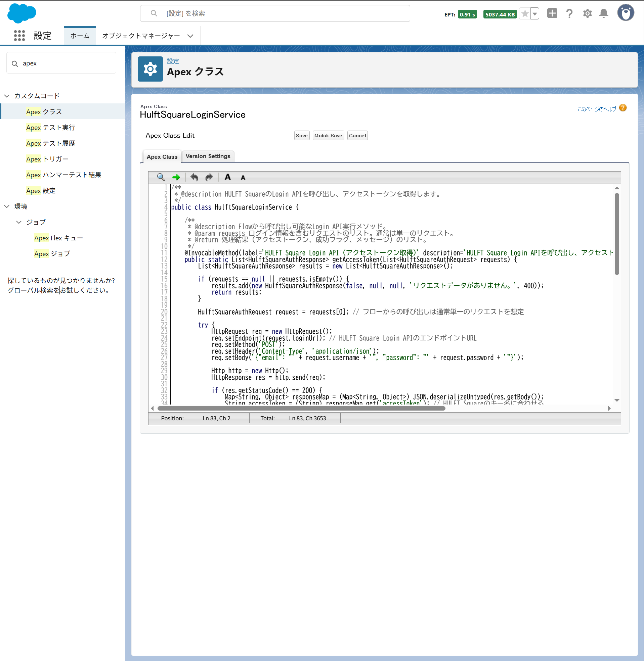Screen dimensions: 644x661
Task: Click the editor vertical scrollbar thumb
Action: pyautogui.click(x=616, y=234)
